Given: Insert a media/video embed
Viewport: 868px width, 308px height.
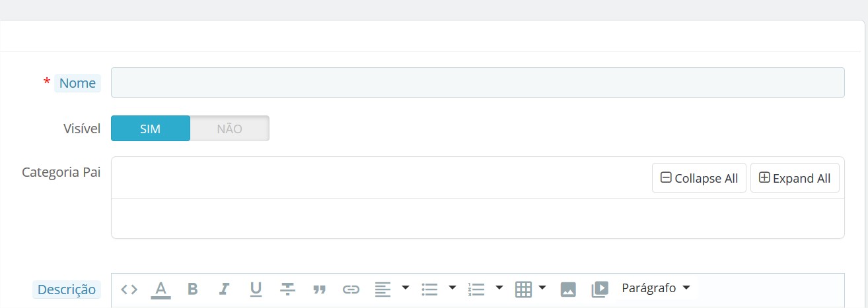Looking at the screenshot, I should click(600, 289).
